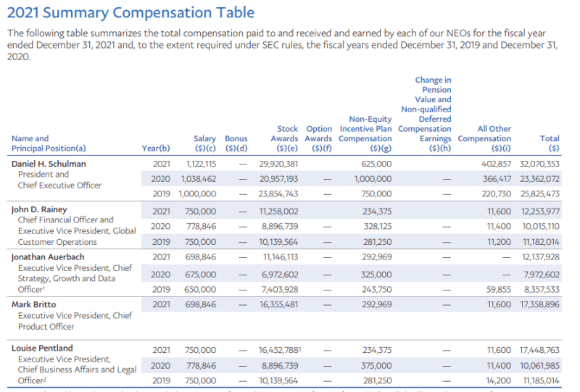Image resolution: width=580 pixels, height=392 pixels.
Task: Select salary value 1,038,462
Action: click(x=198, y=179)
